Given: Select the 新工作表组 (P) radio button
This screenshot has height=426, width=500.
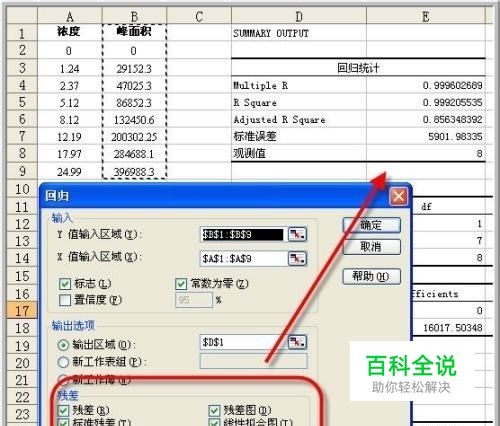Looking at the screenshot, I should [63, 362].
